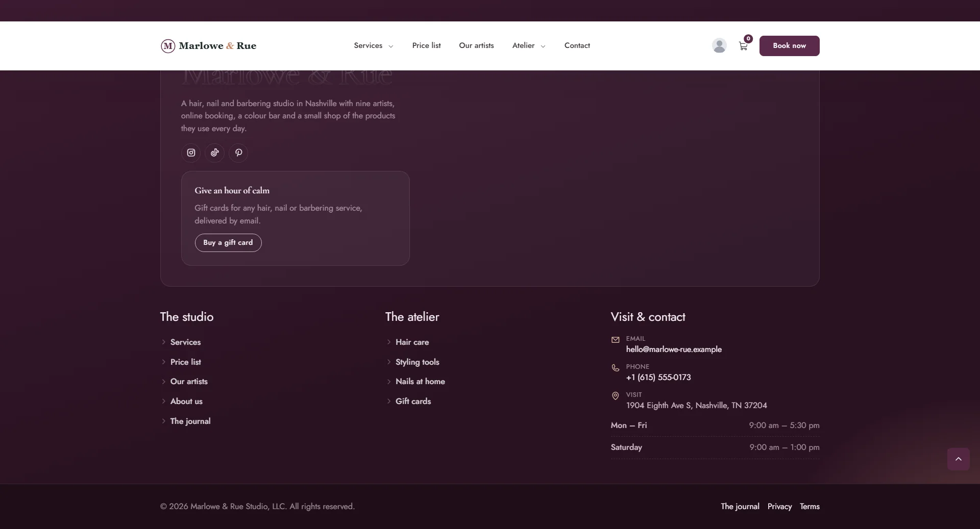Click the Mon – Fri hours row

coord(715,425)
